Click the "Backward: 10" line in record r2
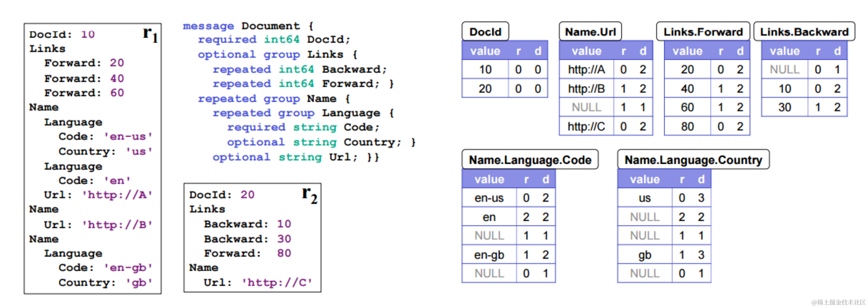868x308 pixels. click(248, 224)
